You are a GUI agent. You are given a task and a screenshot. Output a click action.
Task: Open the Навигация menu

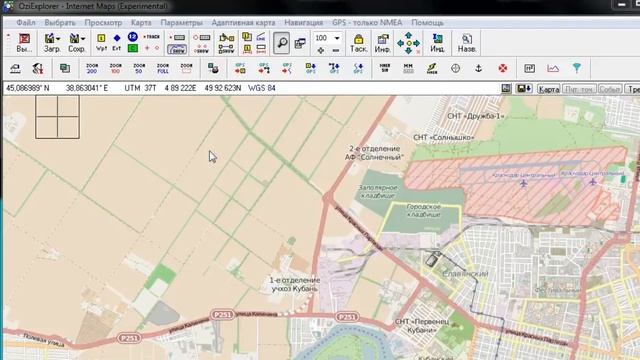pos(303,22)
